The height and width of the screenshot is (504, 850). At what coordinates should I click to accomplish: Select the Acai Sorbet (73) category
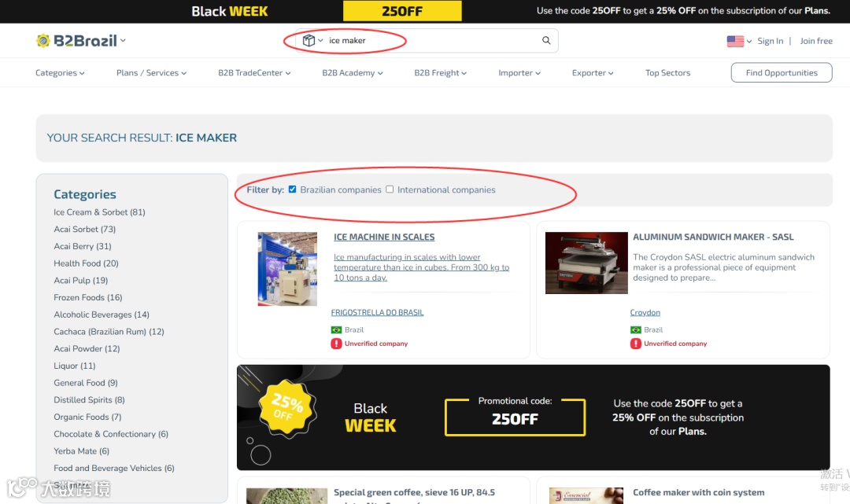point(84,229)
